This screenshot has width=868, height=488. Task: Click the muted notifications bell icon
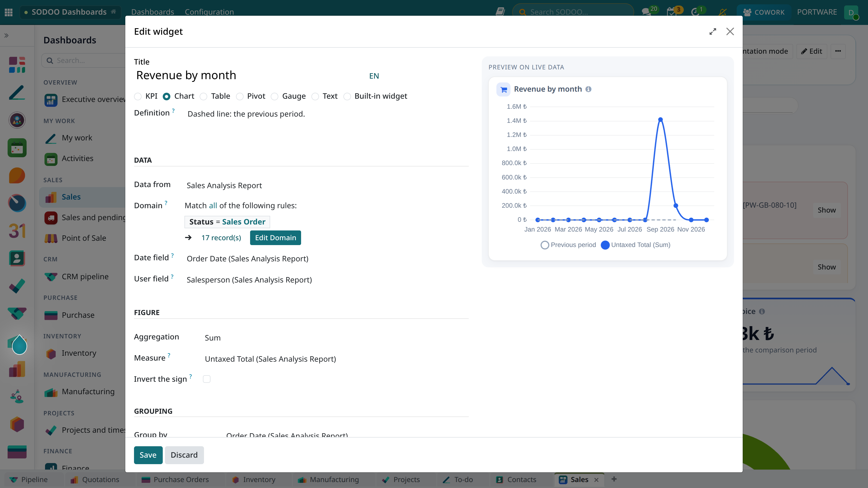[723, 12]
